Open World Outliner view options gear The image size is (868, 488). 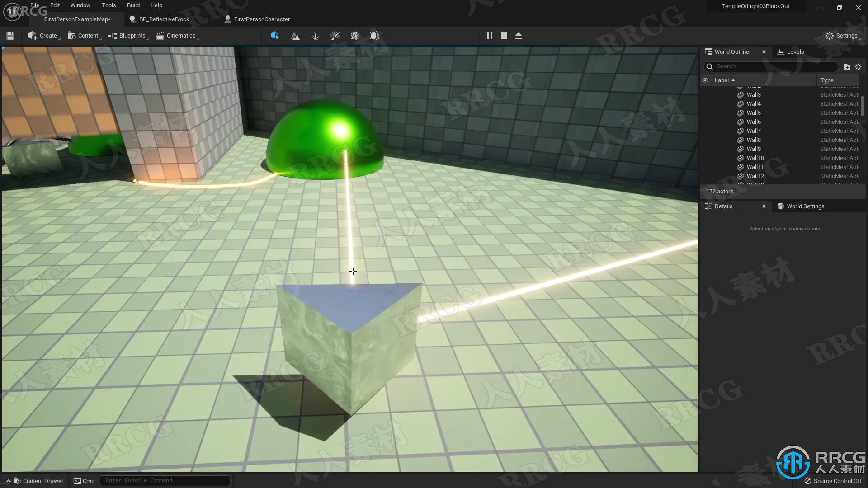pyautogui.click(x=858, y=67)
